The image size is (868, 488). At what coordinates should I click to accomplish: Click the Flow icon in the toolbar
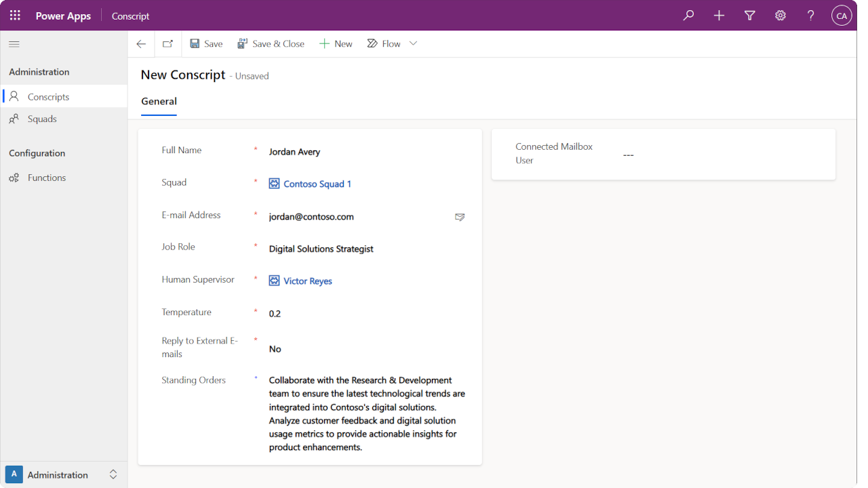pos(372,44)
